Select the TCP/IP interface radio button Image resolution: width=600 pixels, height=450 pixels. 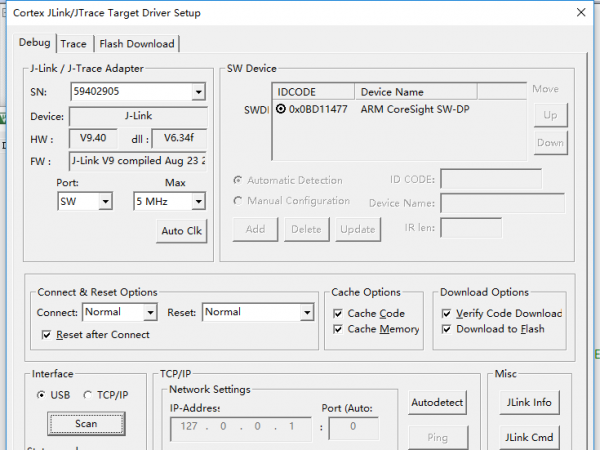88,395
